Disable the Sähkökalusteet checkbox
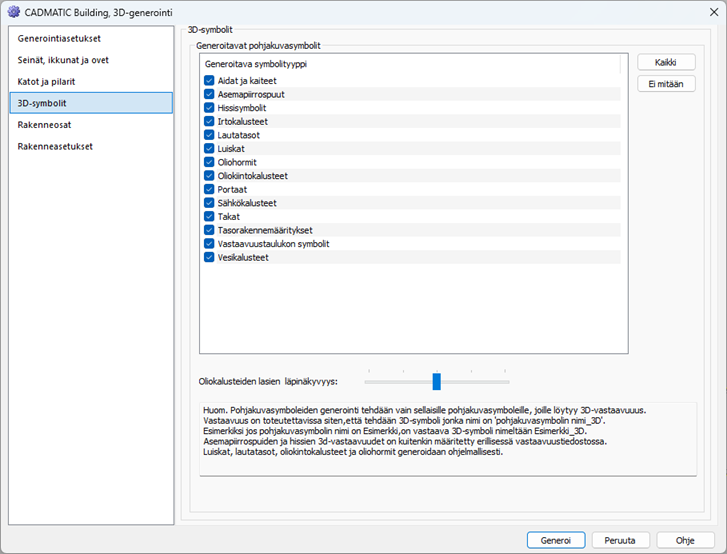 coord(209,203)
